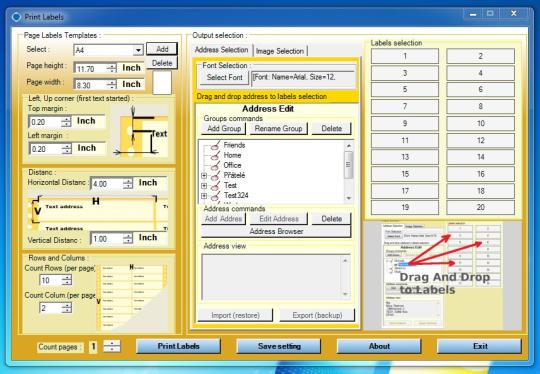Viewport: 540px width, 374px height.
Task: Click the Top margin value field
Action: (x=45, y=122)
